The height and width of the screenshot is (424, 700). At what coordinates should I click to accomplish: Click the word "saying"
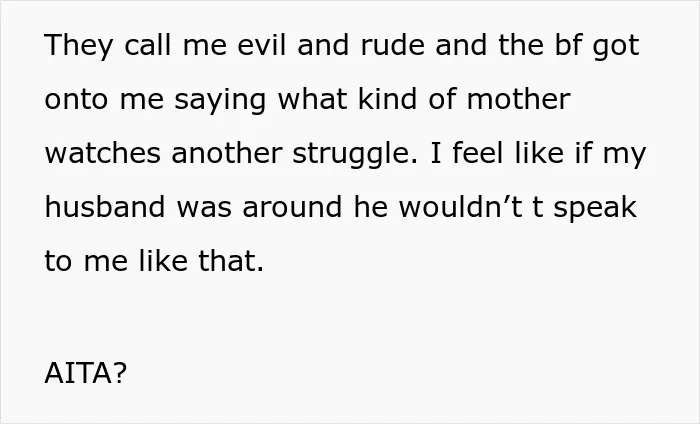point(220,101)
